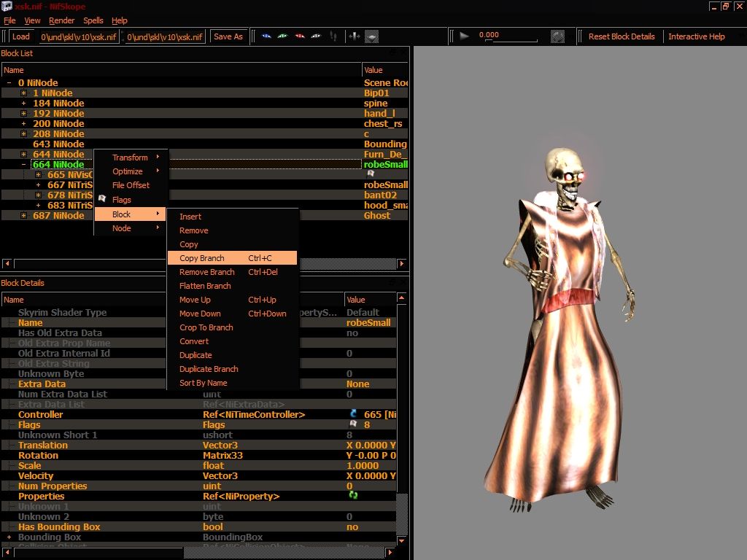
Task: Click the robeSmall Name value cell
Action: (371, 322)
